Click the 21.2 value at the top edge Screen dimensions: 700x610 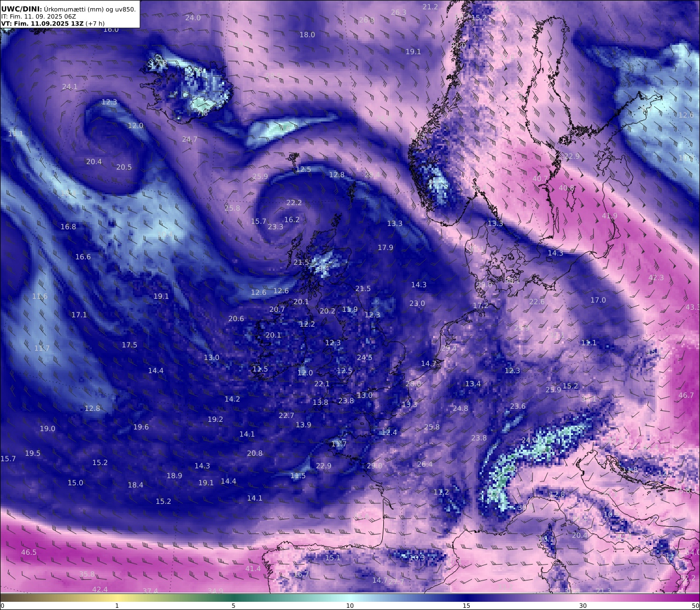click(x=430, y=7)
